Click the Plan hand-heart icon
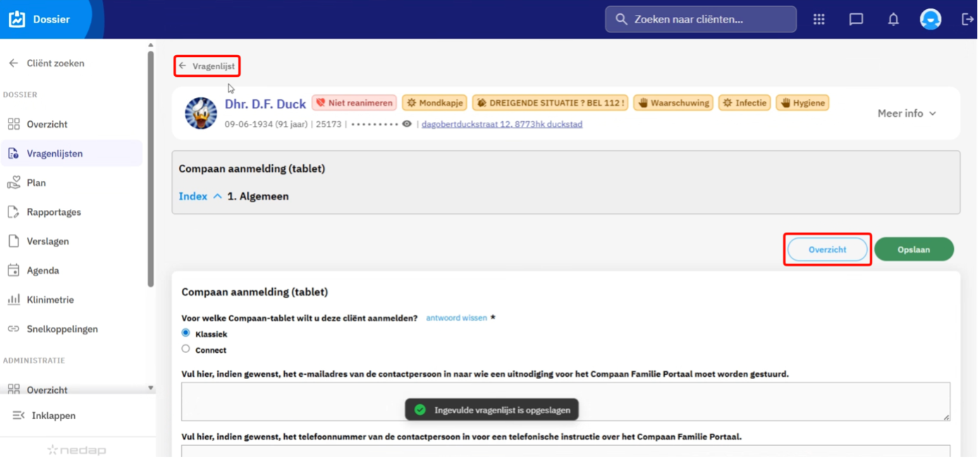This screenshot has height=460, width=980. tap(13, 182)
